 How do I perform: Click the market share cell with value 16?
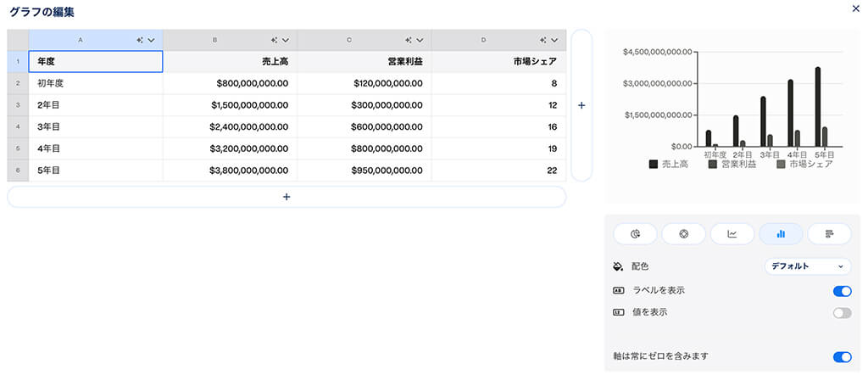click(x=498, y=126)
